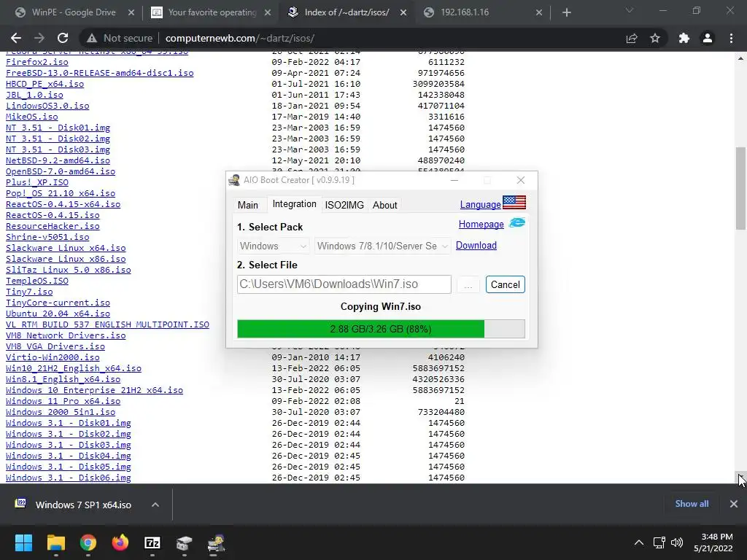Open the Homepage link
The width and height of the screenshot is (747, 560).
coord(481,224)
